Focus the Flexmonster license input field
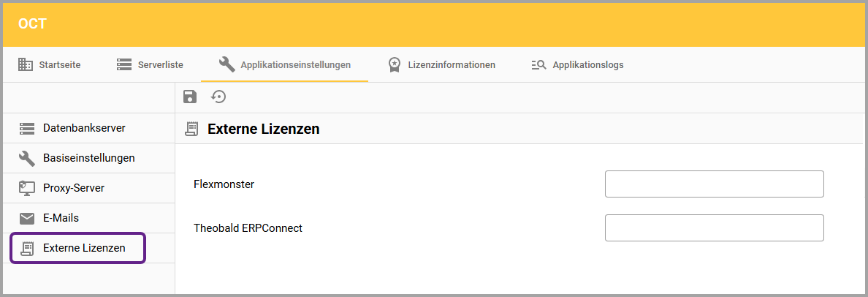The height and width of the screenshot is (297, 868). [x=714, y=184]
